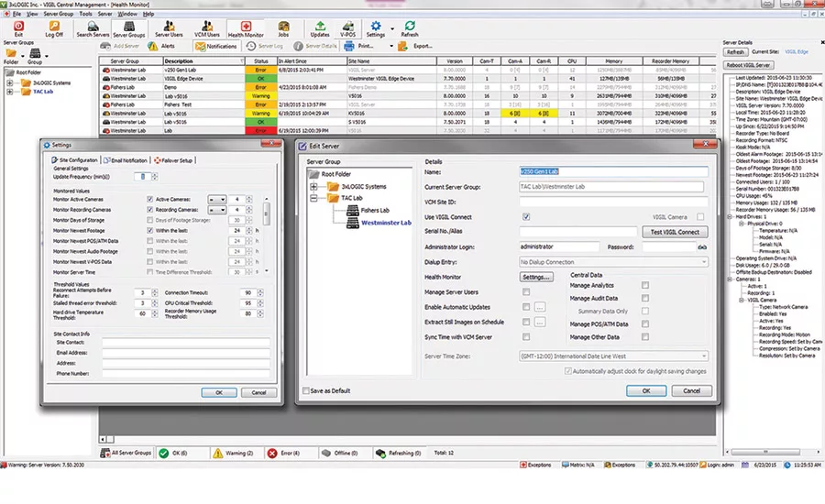Screen dimensions: 825x504
Task: Select Site Configuration tab
Action: tap(74, 160)
